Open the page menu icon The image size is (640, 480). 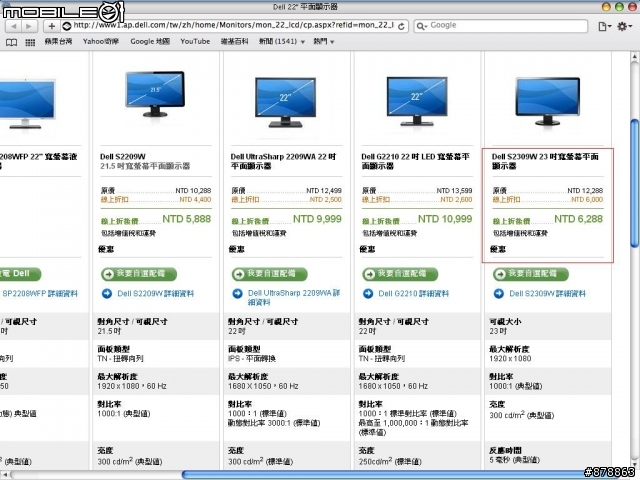(x=604, y=27)
